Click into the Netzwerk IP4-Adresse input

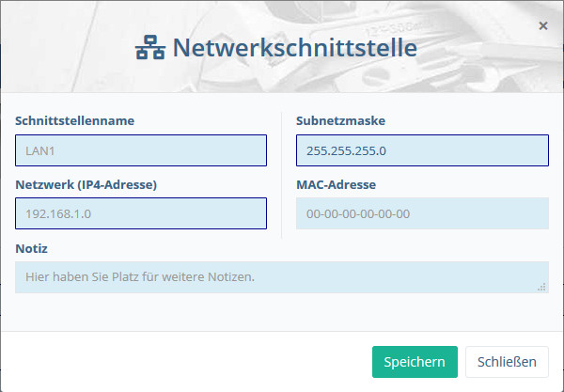(141, 213)
